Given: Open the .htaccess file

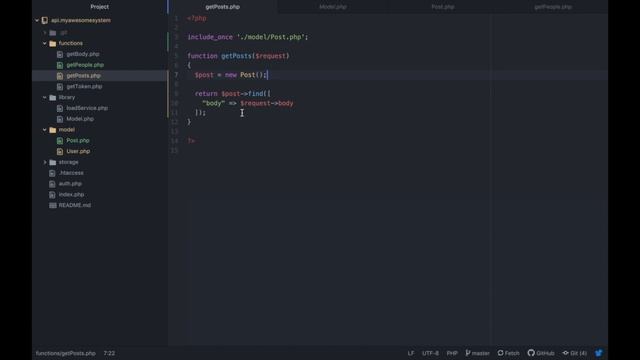Looking at the screenshot, I should [x=71, y=173].
